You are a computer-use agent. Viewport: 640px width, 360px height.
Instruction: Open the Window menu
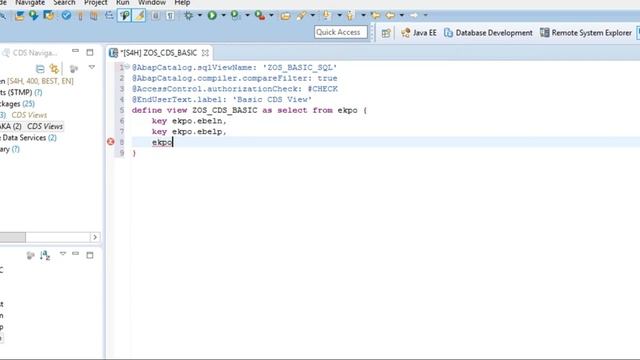[152, 3]
